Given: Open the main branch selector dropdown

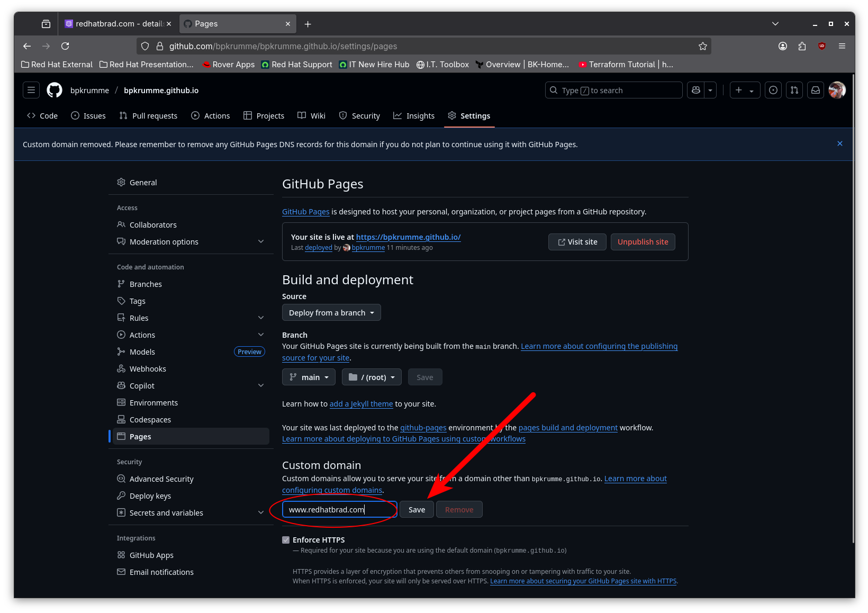Looking at the screenshot, I should pyautogui.click(x=309, y=377).
